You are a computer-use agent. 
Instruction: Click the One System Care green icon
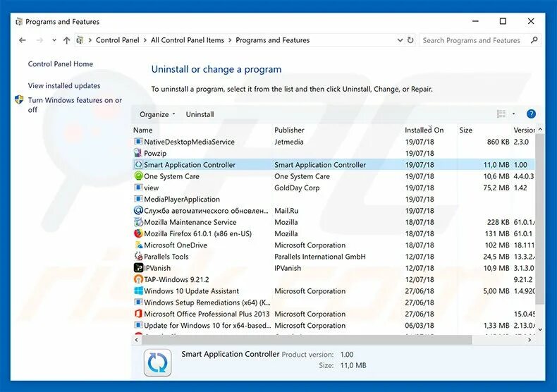click(138, 176)
